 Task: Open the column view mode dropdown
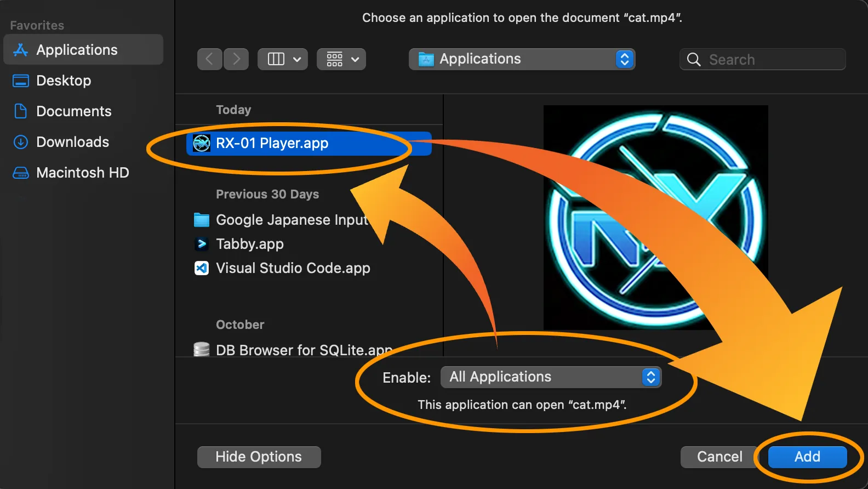[282, 59]
